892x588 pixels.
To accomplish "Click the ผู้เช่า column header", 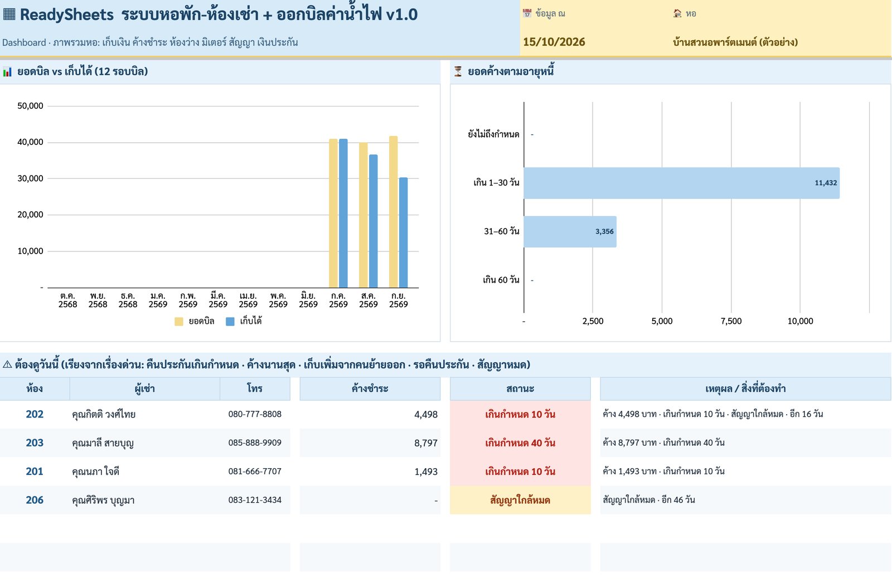I will (145, 388).
